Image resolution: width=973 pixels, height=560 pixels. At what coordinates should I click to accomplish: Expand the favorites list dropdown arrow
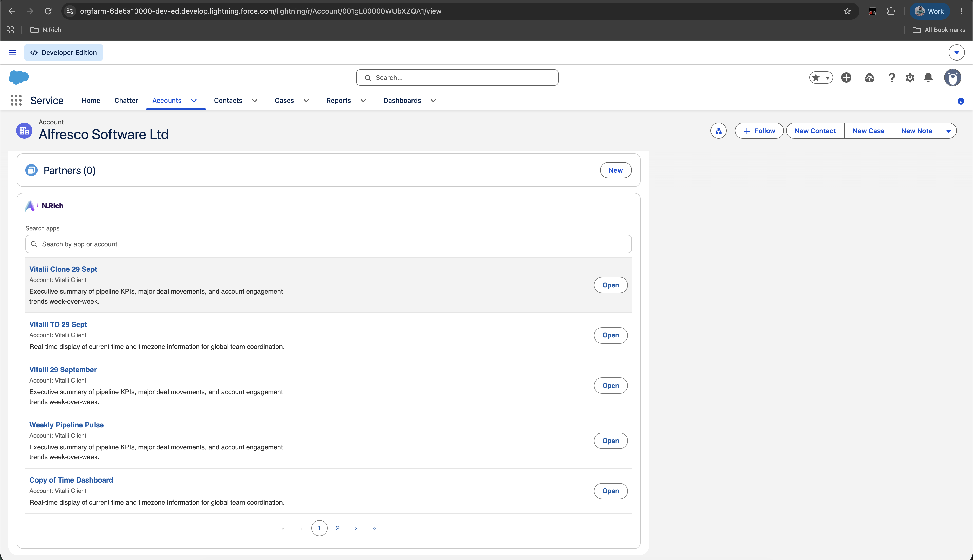coord(828,78)
